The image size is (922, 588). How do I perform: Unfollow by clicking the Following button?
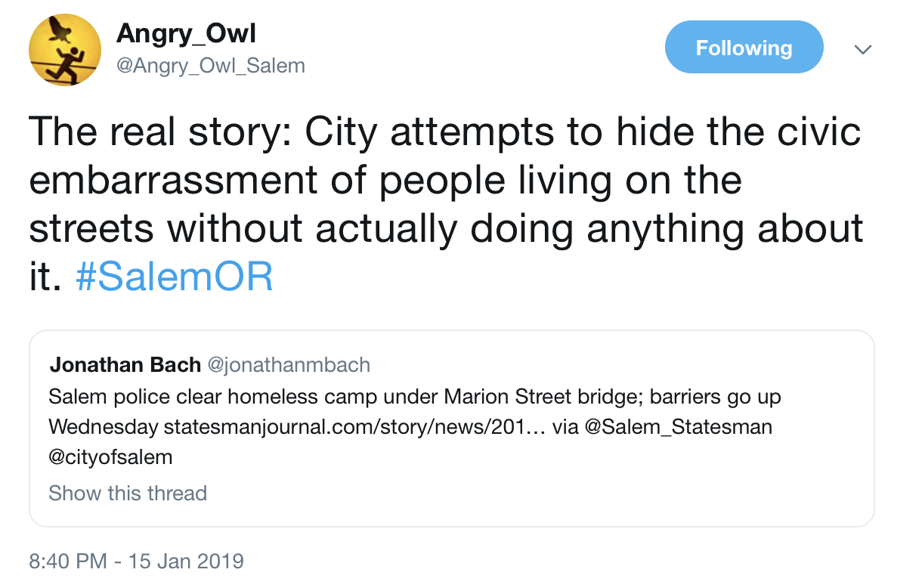[744, 46]
